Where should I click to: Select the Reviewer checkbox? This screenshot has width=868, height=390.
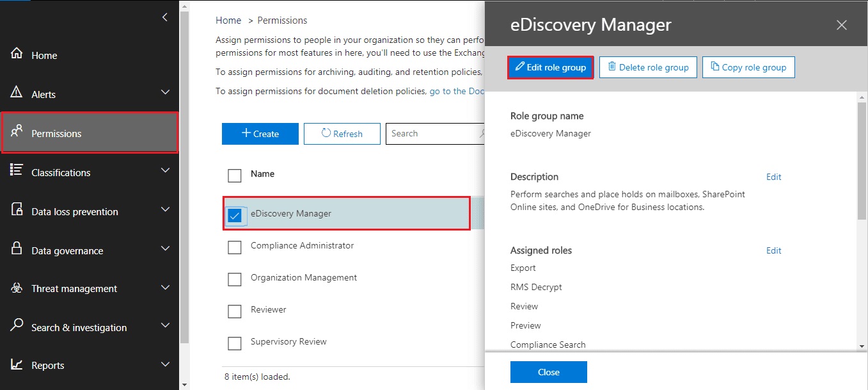click(235, 311)
